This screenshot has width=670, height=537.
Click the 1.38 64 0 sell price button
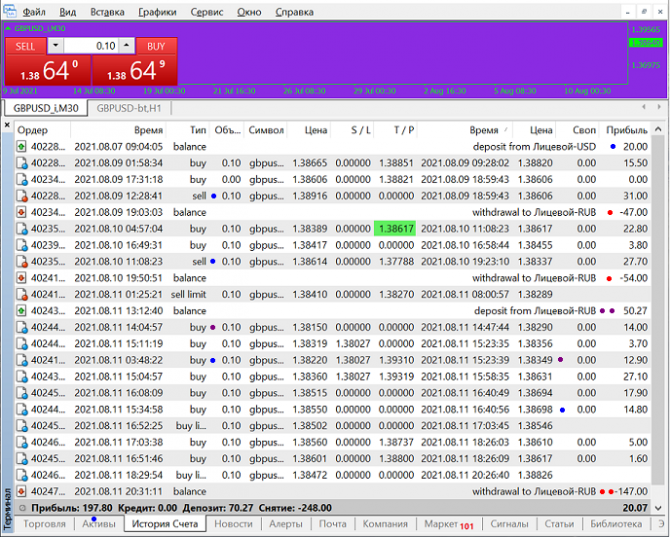point(48,70)
